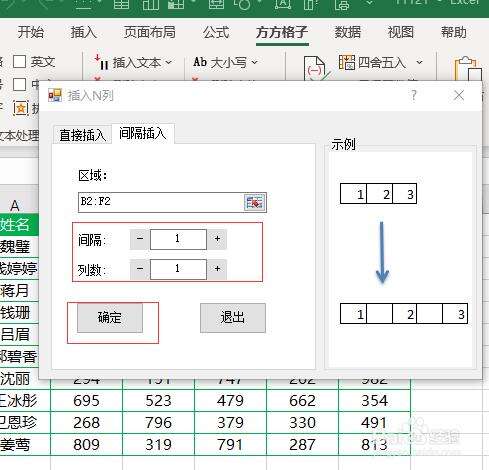Expand the 四舍五入 dropdown arrow
Image resolution: width=489 pixels, height=470 pixels.
(x=419, y=62)
